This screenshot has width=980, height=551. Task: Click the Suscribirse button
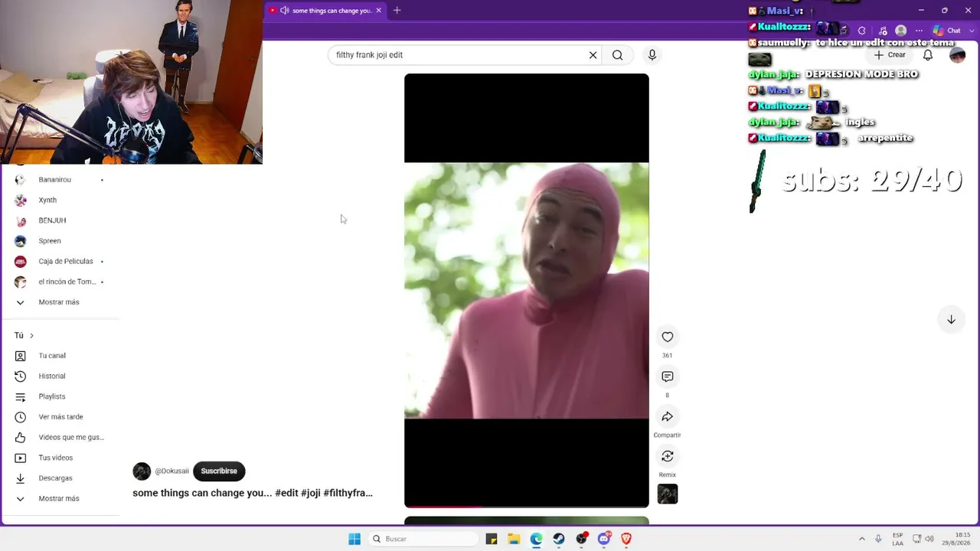(x=219, y=471)
